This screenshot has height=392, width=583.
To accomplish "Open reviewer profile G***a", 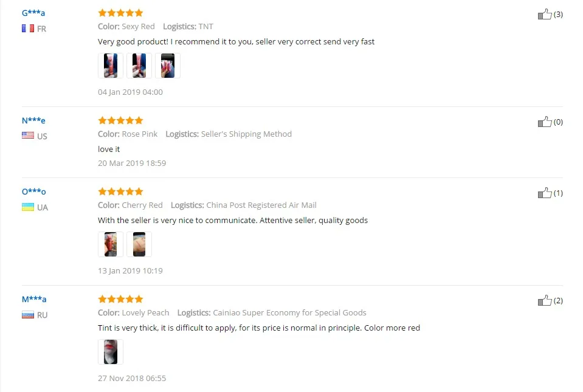I will (33, 13).
